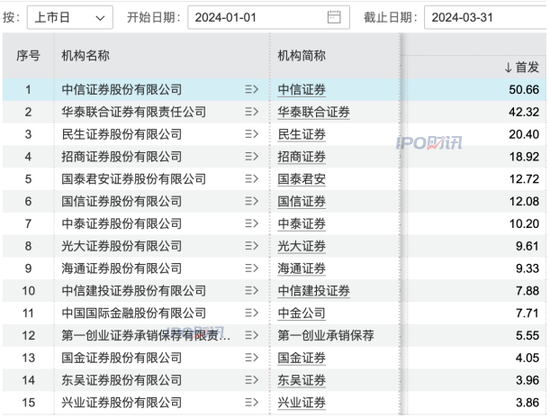Click the detail arrow icon for 国泰君安证券股份有限公司
The width and height of the screenshot is (550, 418).
tap(251, 179)
